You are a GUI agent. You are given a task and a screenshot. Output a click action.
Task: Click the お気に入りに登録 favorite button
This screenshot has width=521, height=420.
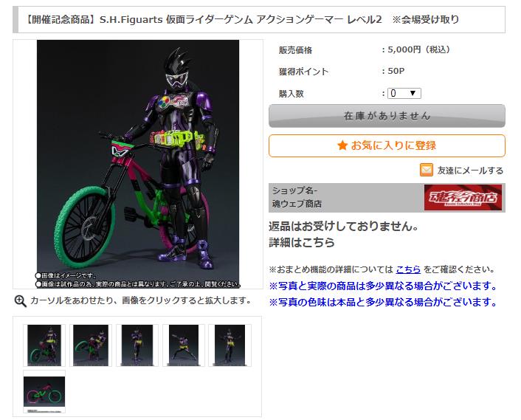point(387,145)
